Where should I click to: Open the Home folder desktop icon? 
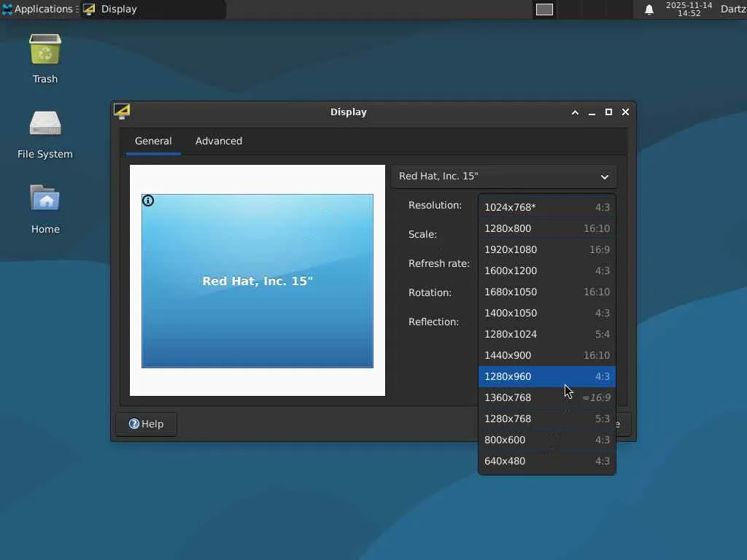point(44,209)
